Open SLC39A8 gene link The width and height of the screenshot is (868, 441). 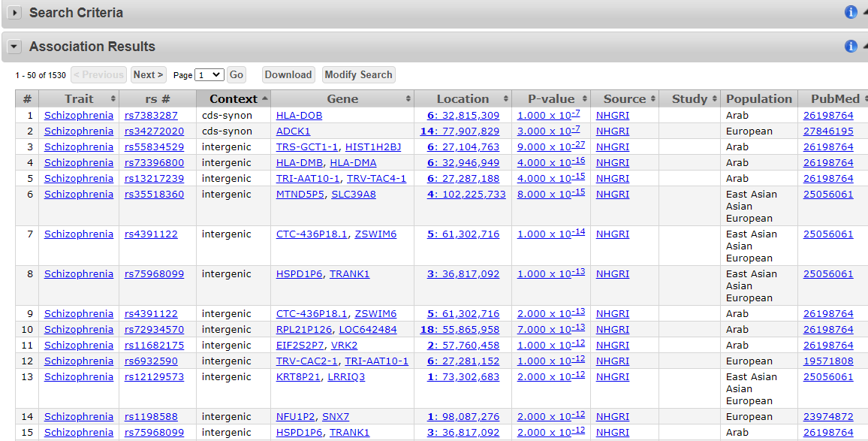[354, 195]
